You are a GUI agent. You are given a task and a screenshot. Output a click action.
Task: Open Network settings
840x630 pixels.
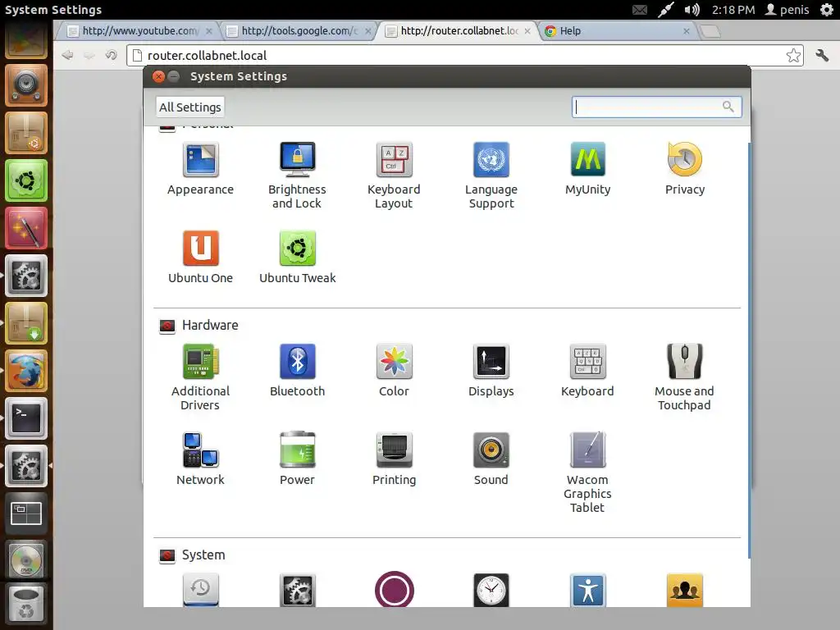click(200, 459)
